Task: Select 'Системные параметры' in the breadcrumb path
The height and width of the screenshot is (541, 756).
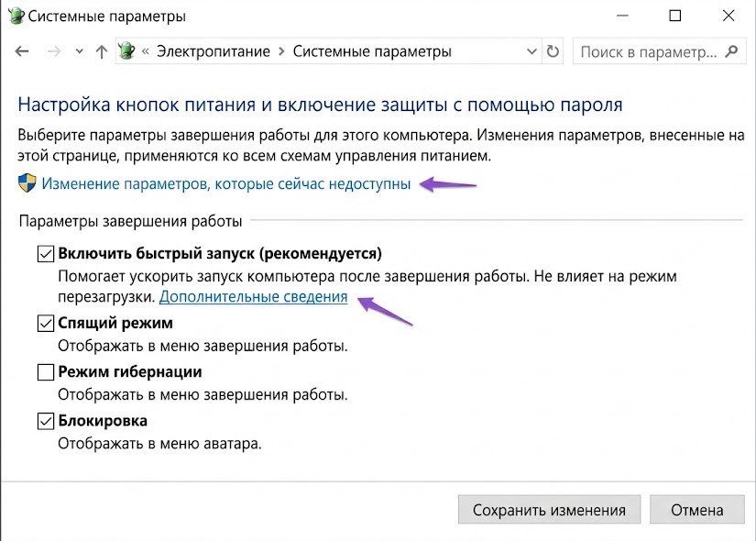Action: (x=371, y=51)
